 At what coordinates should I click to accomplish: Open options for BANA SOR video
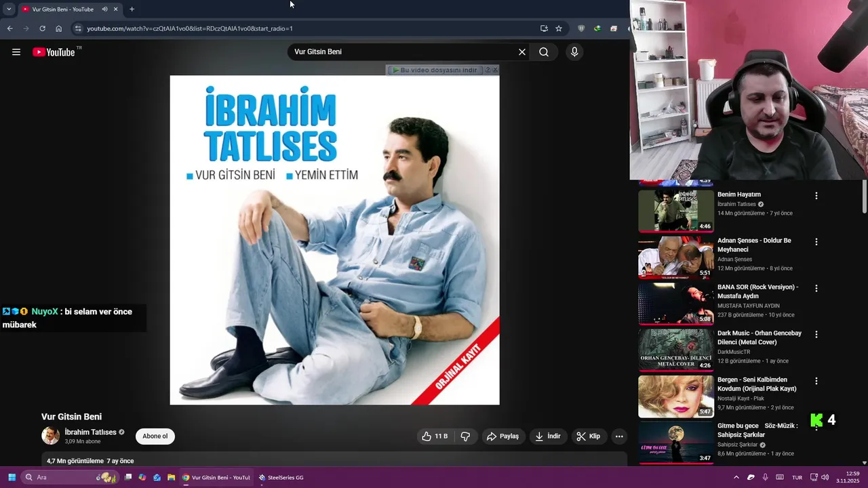[816, 288]
